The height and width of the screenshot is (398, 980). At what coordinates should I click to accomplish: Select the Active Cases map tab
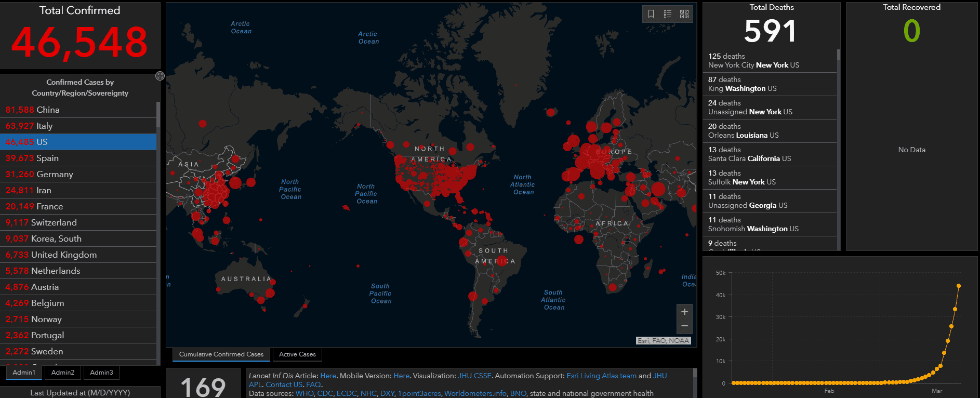pos(297,354)
